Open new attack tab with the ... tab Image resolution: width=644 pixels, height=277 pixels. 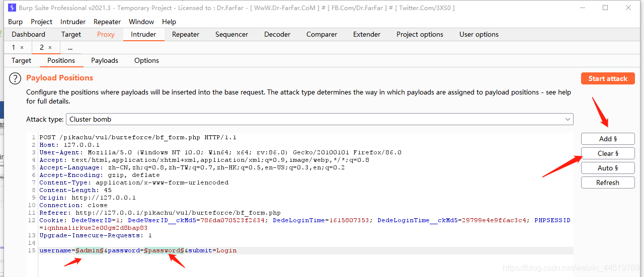[70, 47]
